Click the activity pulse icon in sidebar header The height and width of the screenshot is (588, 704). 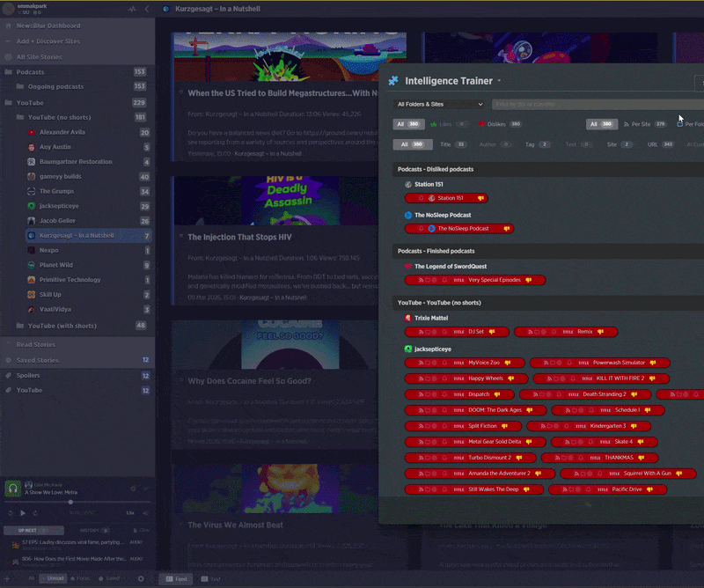coord(133,9)
